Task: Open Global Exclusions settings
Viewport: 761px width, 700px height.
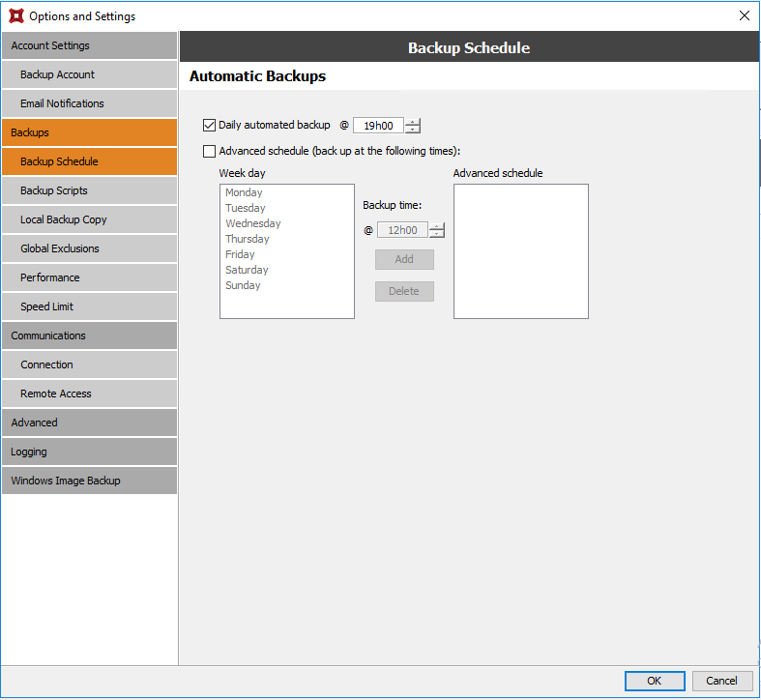Action: pos(89,248)
